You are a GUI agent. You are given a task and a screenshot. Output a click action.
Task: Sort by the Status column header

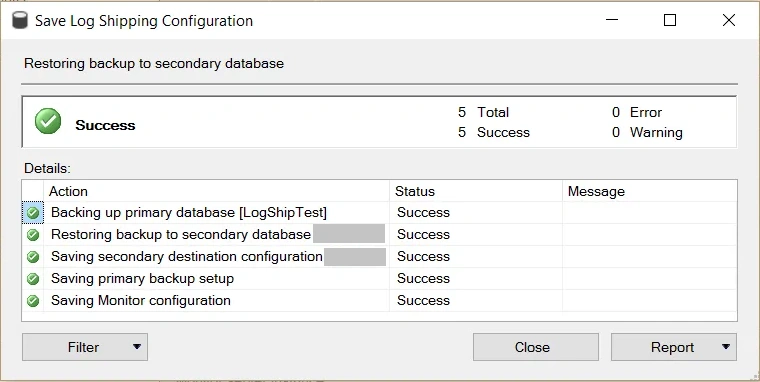[x=476, y=191]
